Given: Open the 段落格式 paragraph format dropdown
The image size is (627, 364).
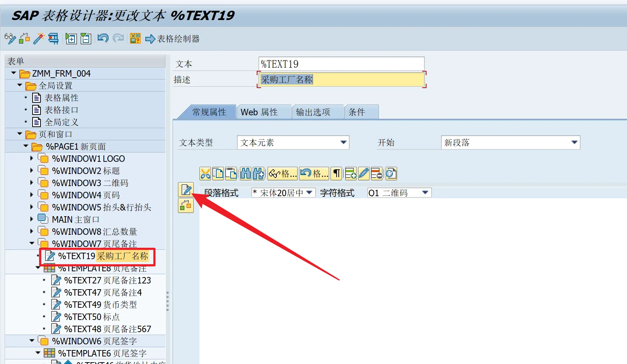Looking at the screenshot, I should (x=309, y=193).
